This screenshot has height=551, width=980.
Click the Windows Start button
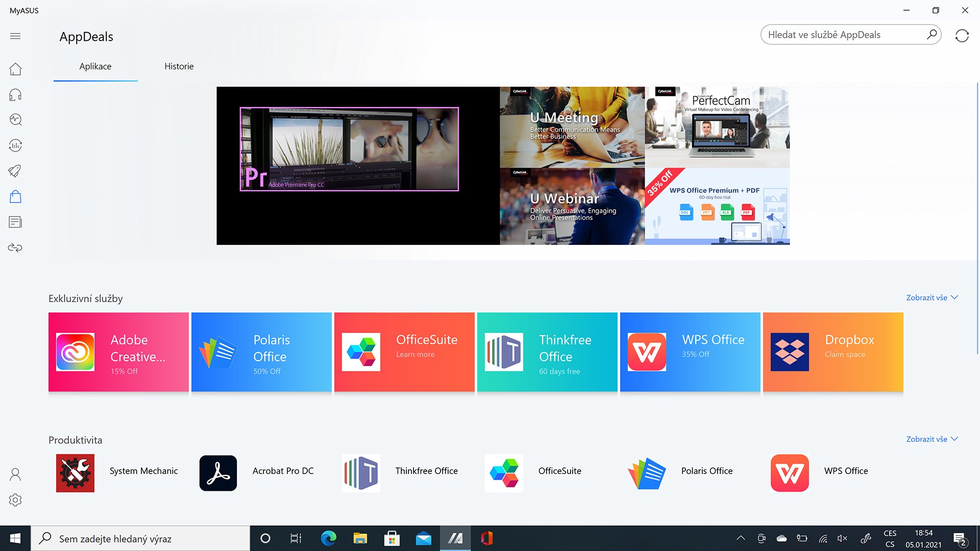15,538
